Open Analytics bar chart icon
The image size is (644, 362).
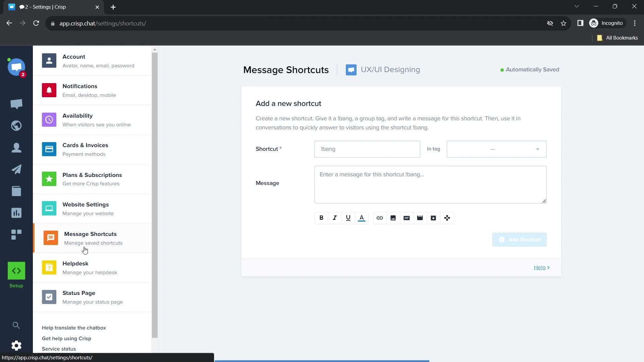tap(16, 213)
